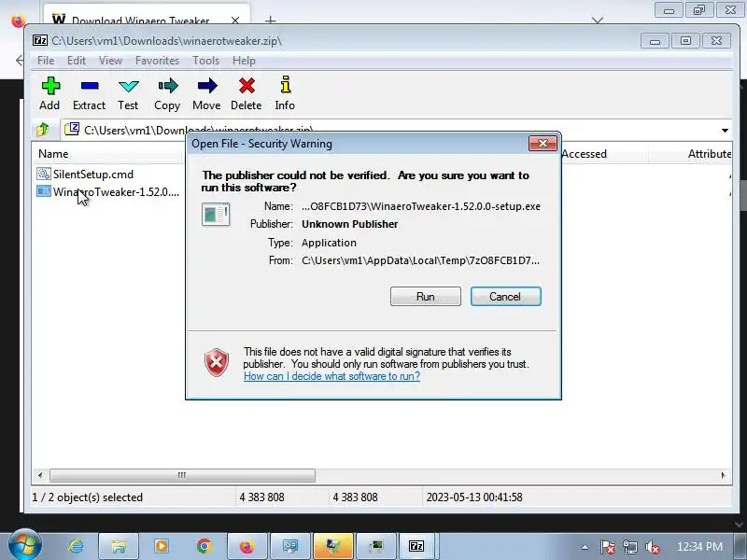Image resolution: width=747 pixels, height=560 pixels.
Task: Click the highlighted security warning taskbar button
Action: tap(333, 546)
